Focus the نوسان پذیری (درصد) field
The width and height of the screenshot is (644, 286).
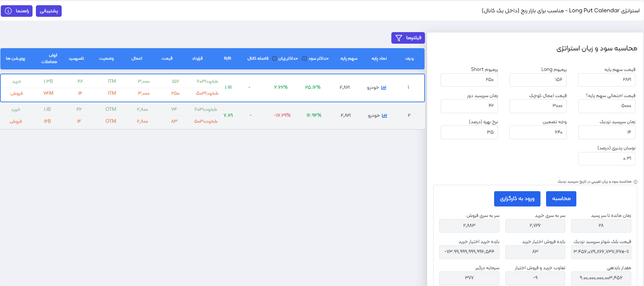click(x=606, y=158)
